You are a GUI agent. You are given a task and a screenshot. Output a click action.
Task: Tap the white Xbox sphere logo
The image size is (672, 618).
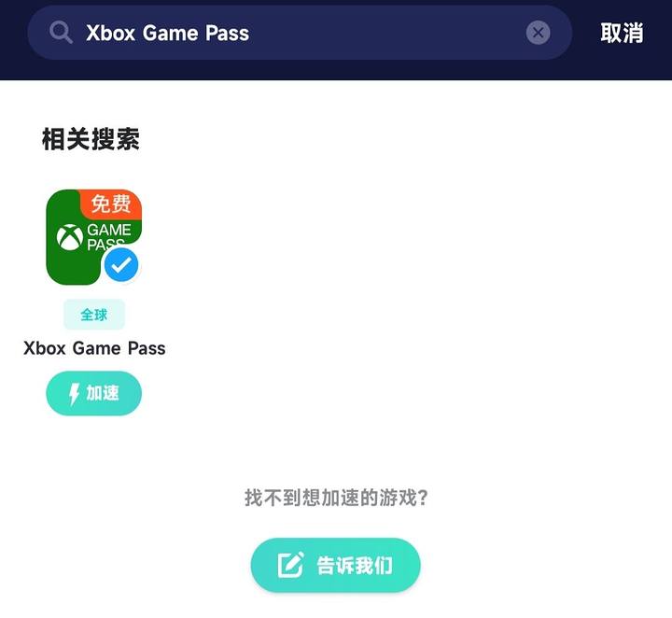(70, 237)
